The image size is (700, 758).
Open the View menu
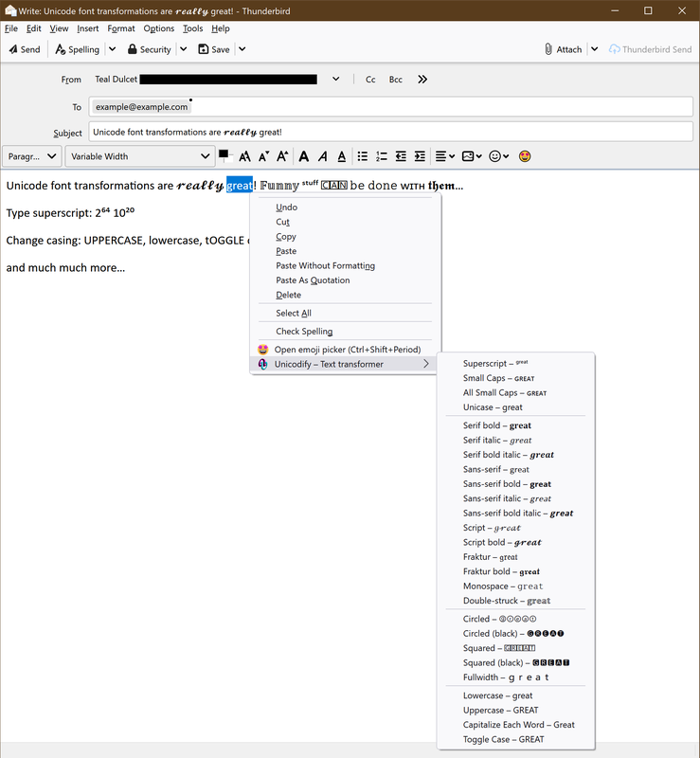point(59,28)
